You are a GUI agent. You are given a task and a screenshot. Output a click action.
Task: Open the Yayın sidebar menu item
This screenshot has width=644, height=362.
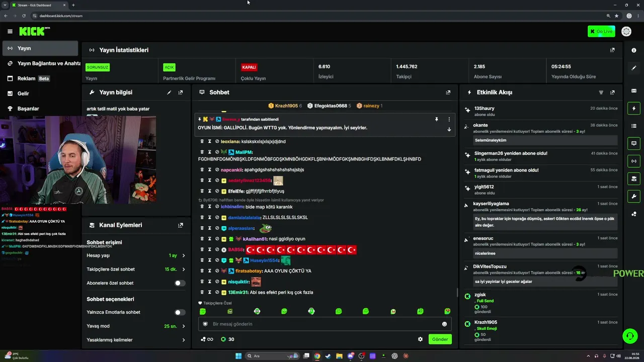pyautogui.click(x=40, y=48)
